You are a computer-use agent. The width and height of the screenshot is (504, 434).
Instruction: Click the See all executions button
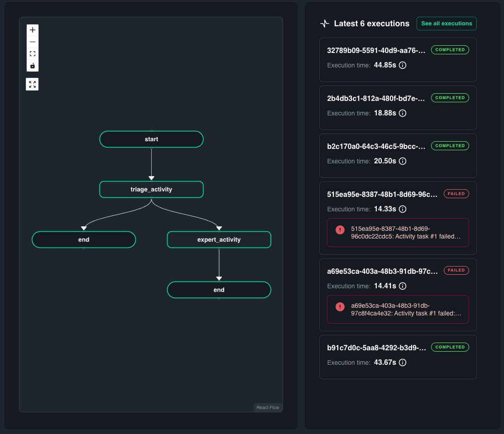point(446,24)
